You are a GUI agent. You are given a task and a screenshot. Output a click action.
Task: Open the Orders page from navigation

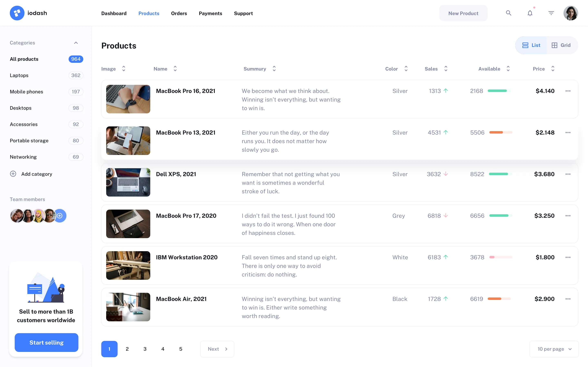(179, 13)
